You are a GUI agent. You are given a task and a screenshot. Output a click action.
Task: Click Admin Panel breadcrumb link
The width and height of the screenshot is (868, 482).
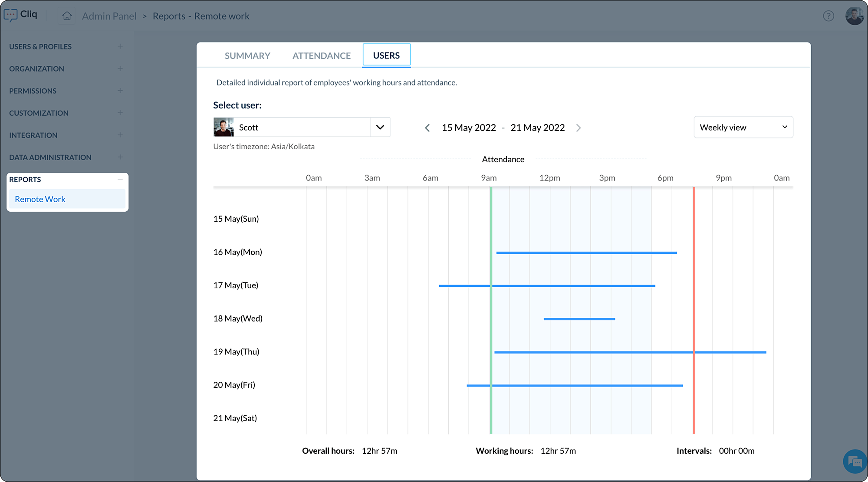click(x=109, y=16)
